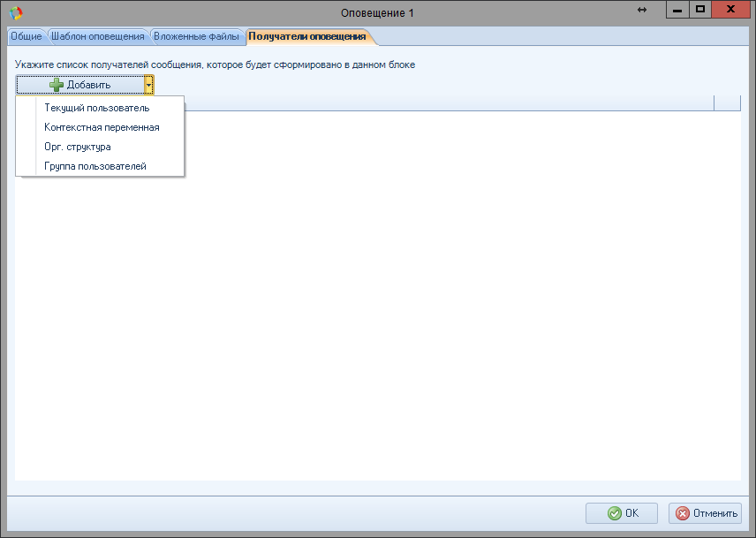Click the wide recipients list column header

click(x=442, y=102)
